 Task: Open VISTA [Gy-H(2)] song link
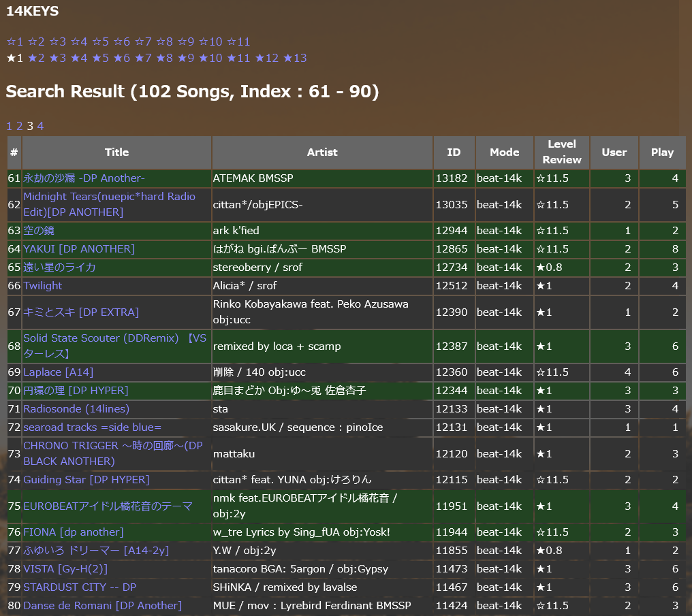pyautogui.click(x=65, y=569)
